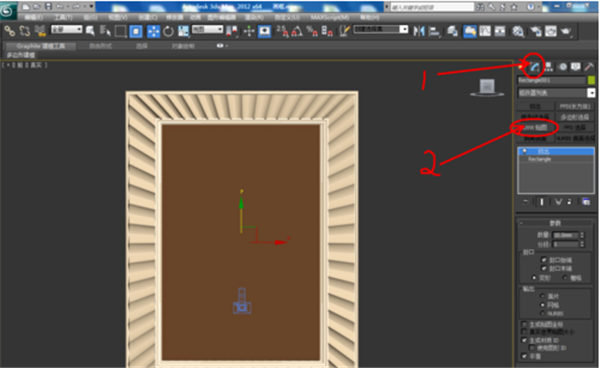Open the MAXScript(M) menu
Image resolution: width=600 pixels, height=368 pixels.
(329, 18)
